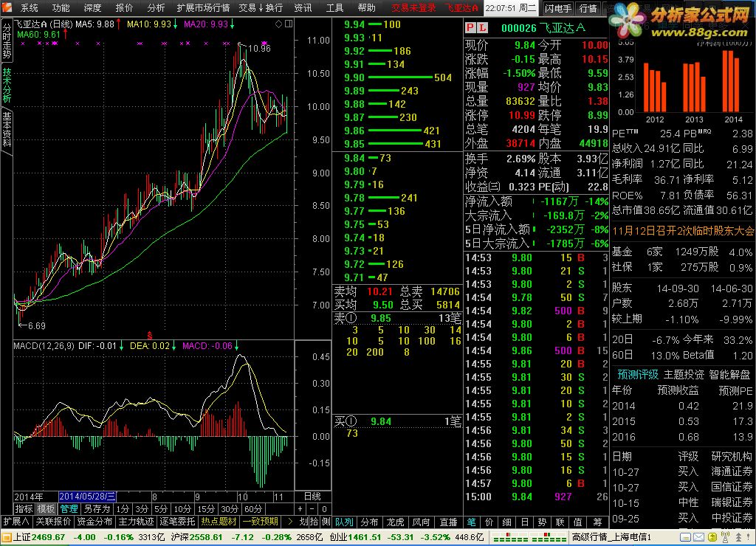Open the 系统 menu
This screenshot has width=756, height=546.
tap(30, 7)
